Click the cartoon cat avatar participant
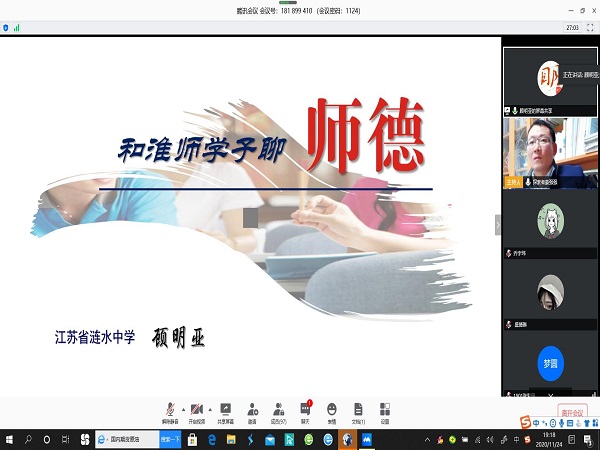 (550, 221)
